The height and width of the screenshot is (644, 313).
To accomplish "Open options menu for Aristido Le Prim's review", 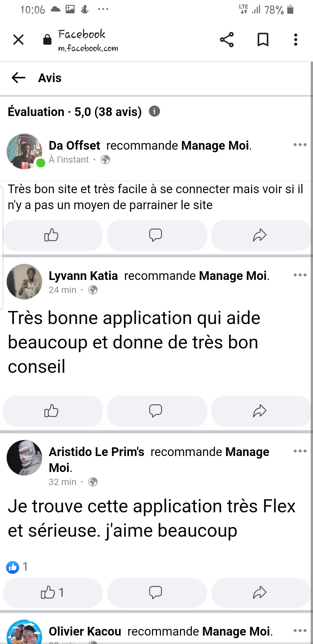I will click(x=300, y=451).
